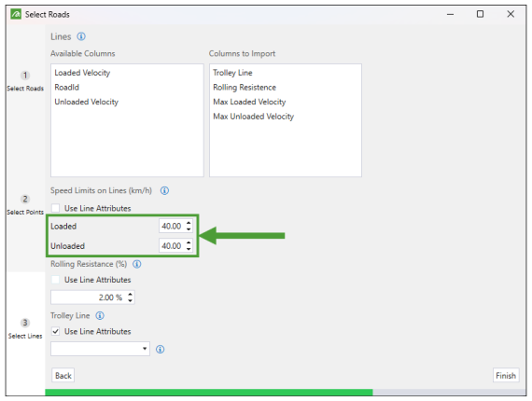The image size is (532, 401).
Task: Click the Finish button
Action: 506,375
